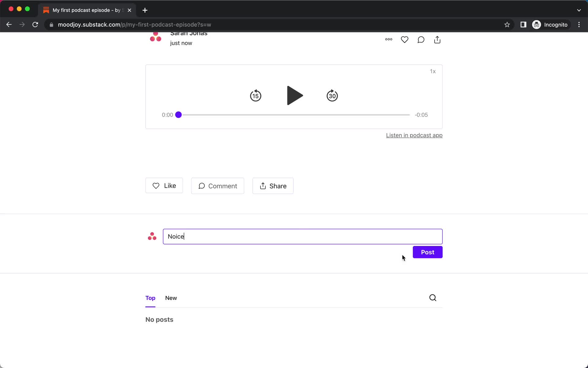Click the Share button below post
Image resolution: width=588 pixels, height=368 pixels.
273,186
